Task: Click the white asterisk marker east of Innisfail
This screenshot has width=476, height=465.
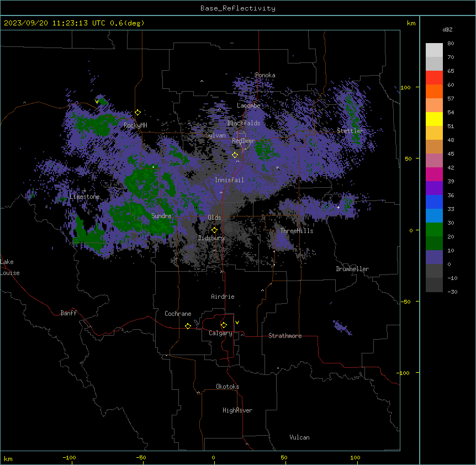Action: click(277, 167)
